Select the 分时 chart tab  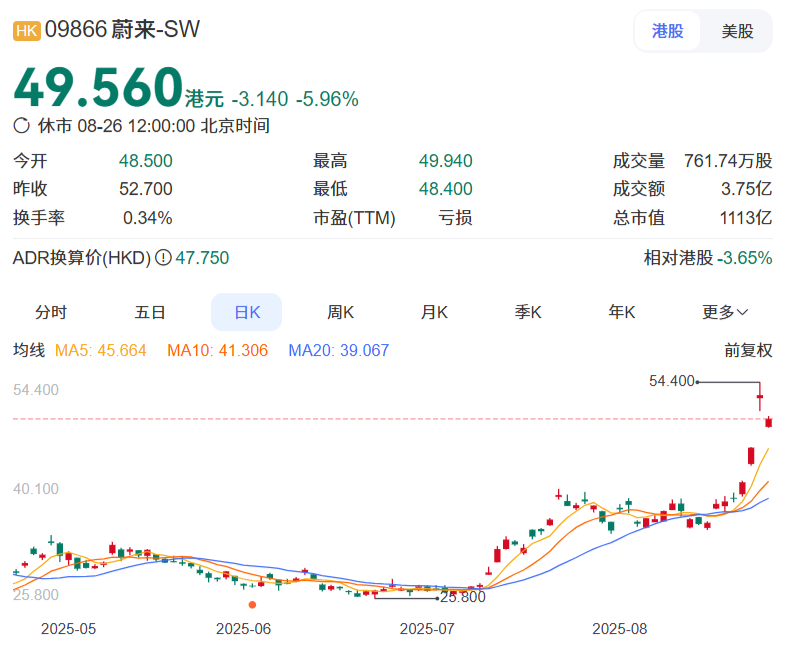coord(51,312)
